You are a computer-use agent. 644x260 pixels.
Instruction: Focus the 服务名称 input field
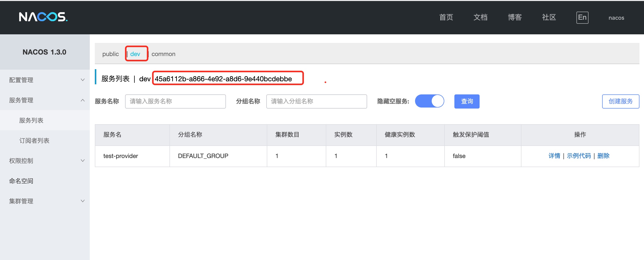click(175, 101)
